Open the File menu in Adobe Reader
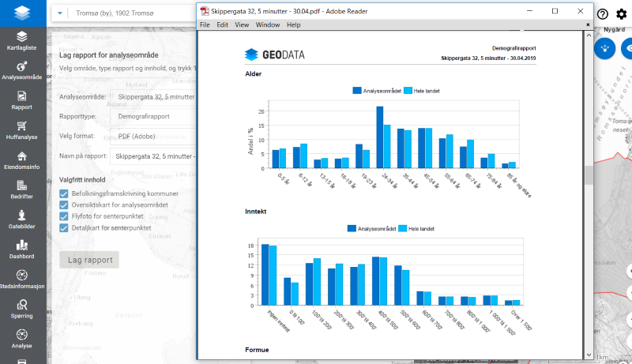 point(205,24)
